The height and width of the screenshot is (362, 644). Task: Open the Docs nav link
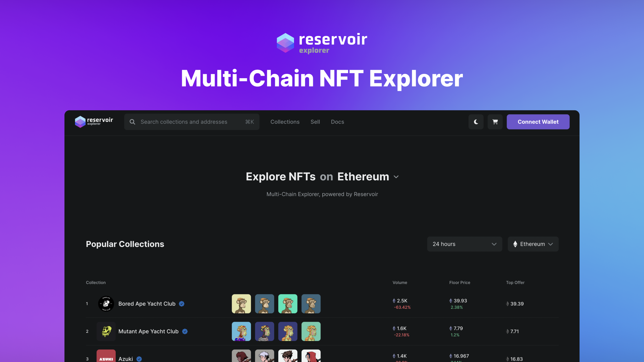(x=337, y=122)
